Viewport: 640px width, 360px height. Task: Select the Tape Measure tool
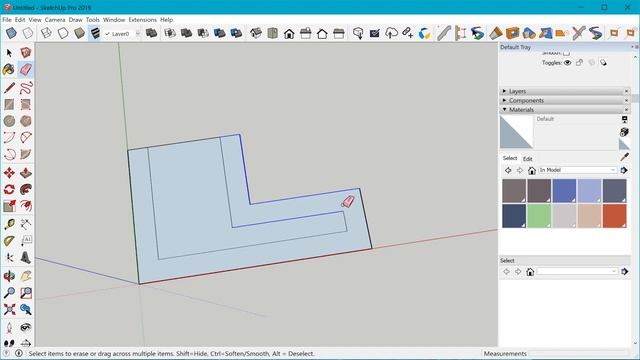[9, 224]
